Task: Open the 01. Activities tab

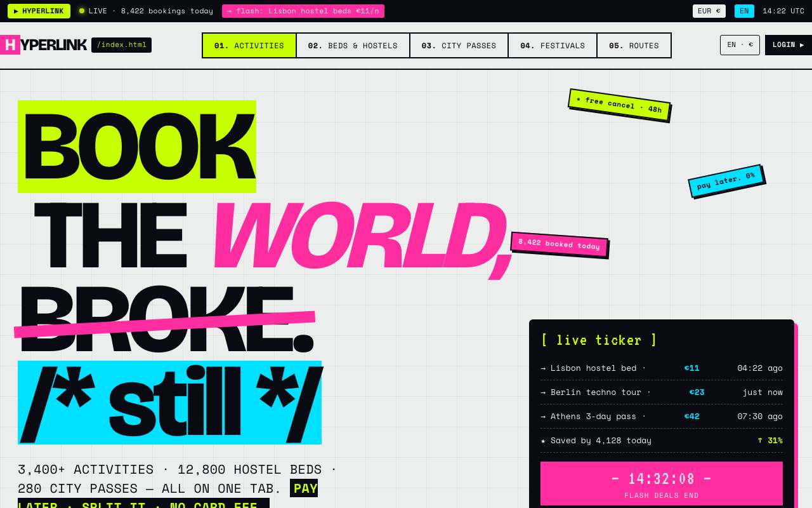Action: tap(249, 46)
